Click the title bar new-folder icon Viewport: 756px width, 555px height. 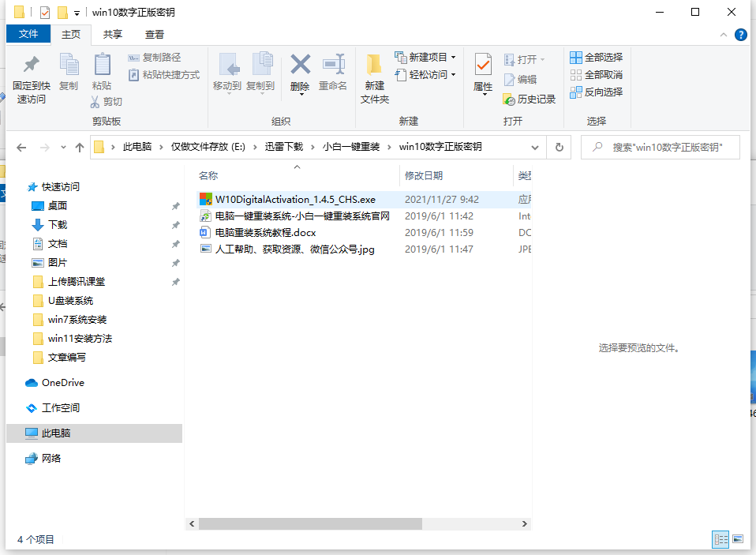tap(62, 12)
